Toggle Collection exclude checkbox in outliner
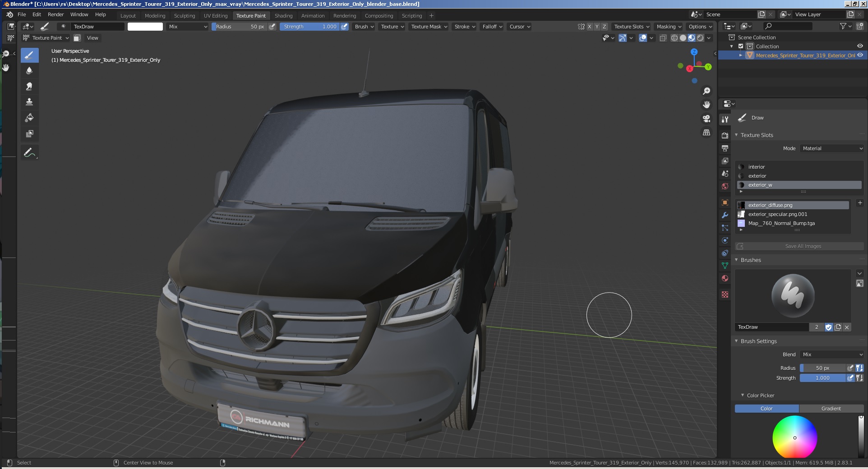868x469 pixels. click(741, 46)
